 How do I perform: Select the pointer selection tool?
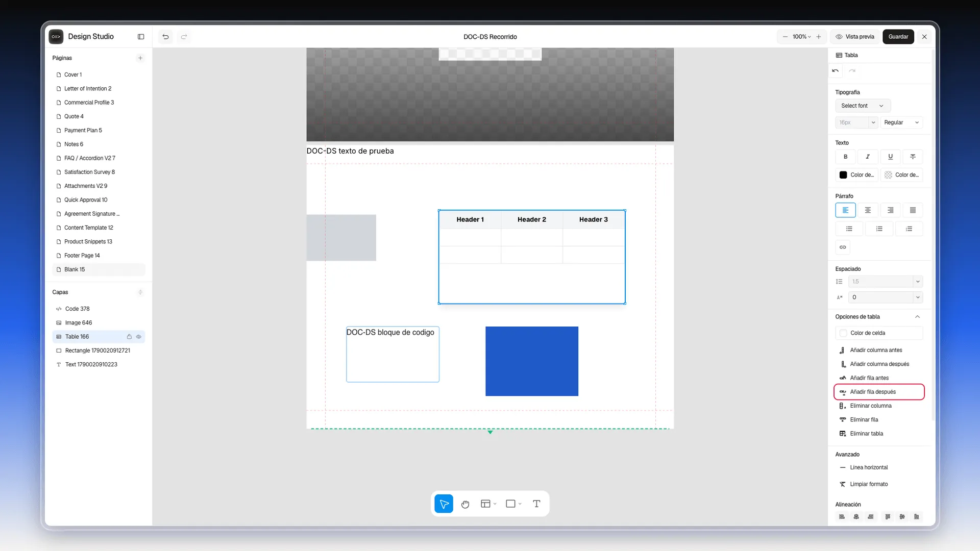(444, 504)
